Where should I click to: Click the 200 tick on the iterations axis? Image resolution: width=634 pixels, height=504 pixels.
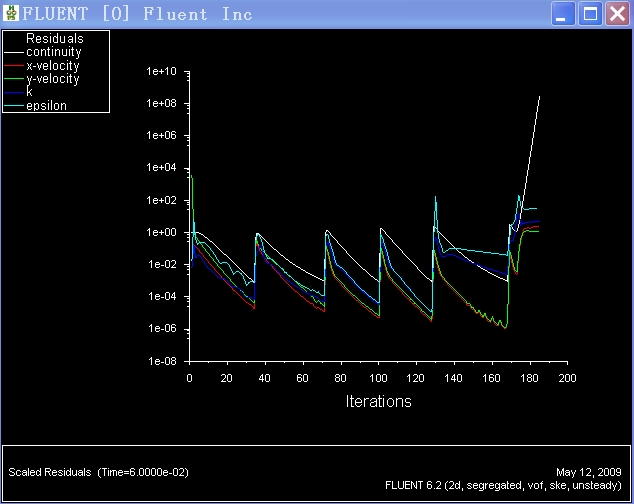click(x=567, y=379)
